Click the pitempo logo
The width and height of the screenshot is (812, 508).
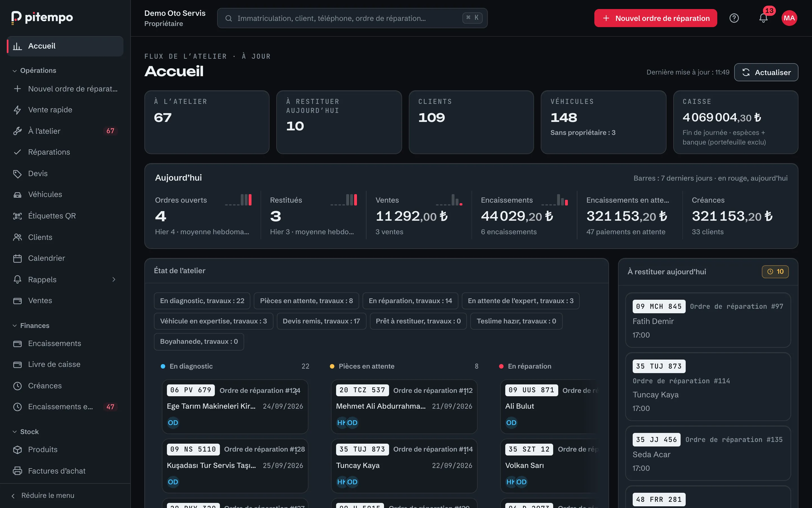click(42, 17)
